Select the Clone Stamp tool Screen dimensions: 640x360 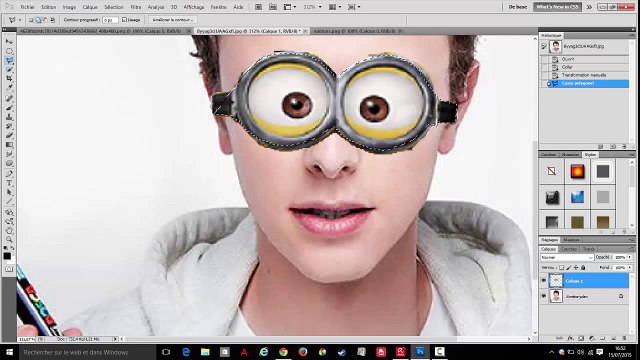click(9, 117)
